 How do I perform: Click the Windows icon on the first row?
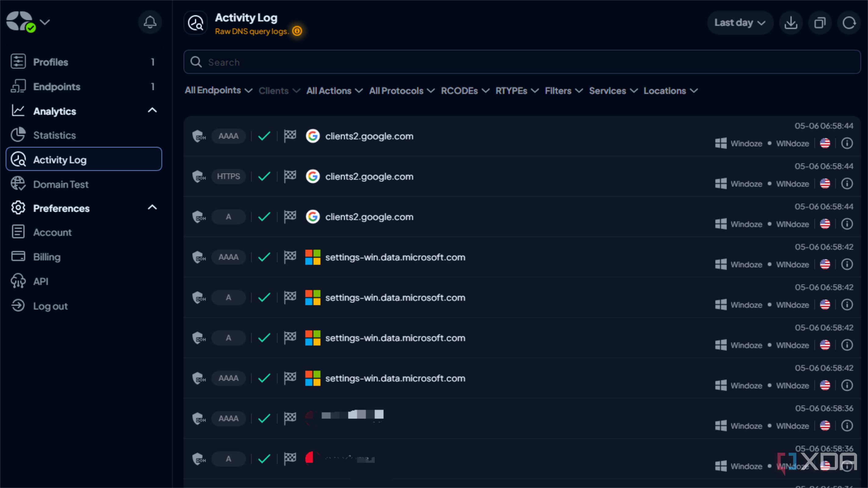(x=721, y=143)
